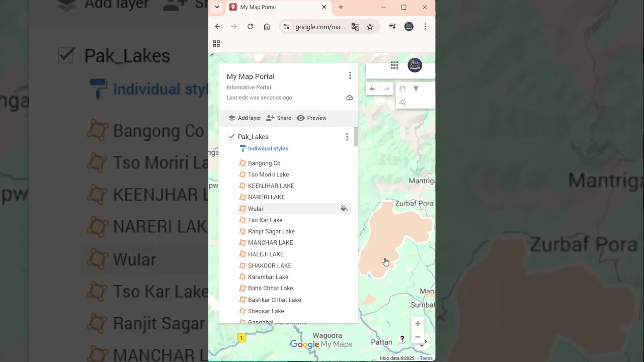Zoom out the map with minus button
The height and width of the screenshot is (362, 644).
tap(418, 337)
